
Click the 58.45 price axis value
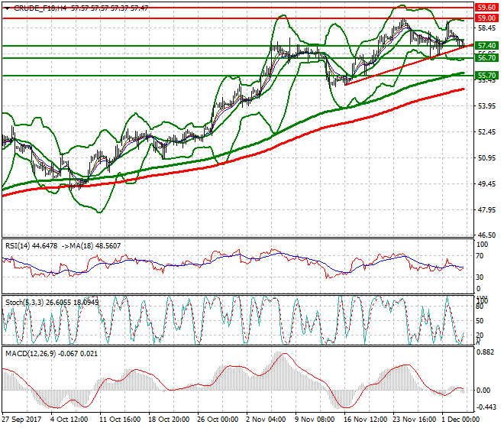(x=486, y=28)
